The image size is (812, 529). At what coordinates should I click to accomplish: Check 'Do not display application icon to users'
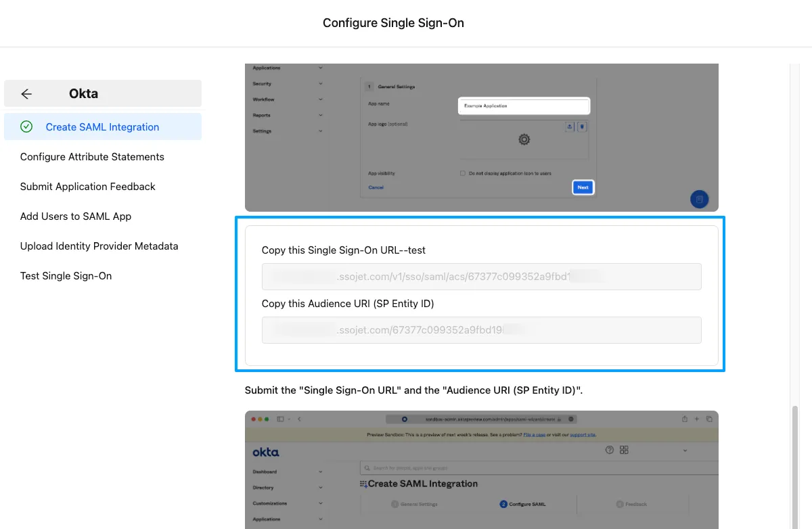click(462, 173)
